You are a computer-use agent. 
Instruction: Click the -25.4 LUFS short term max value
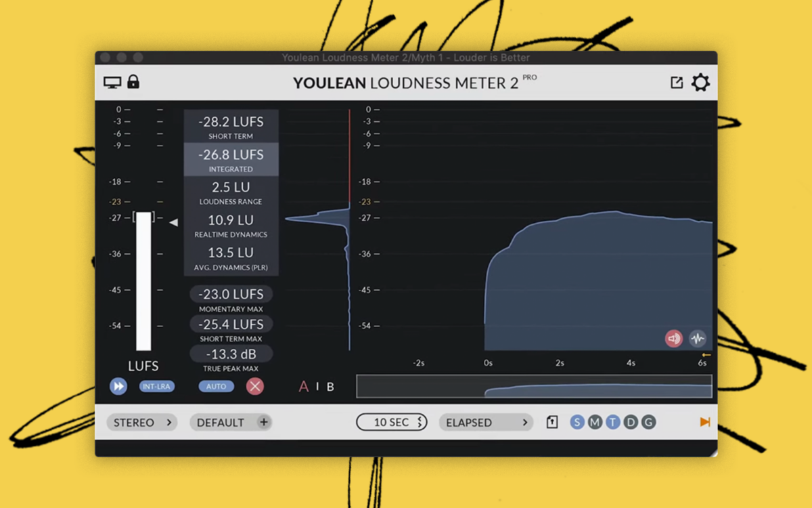coord(231,324)
